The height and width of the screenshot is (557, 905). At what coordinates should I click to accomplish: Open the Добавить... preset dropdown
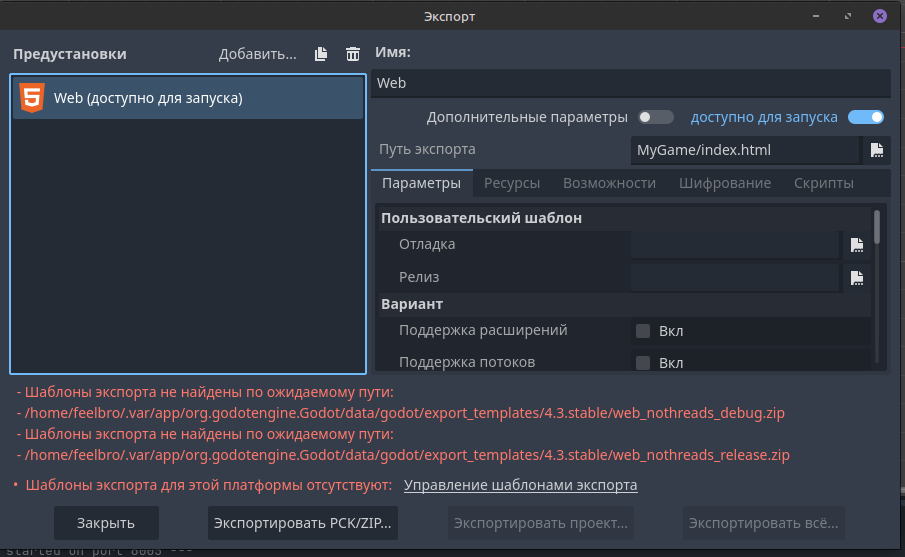tap(257, 54)
